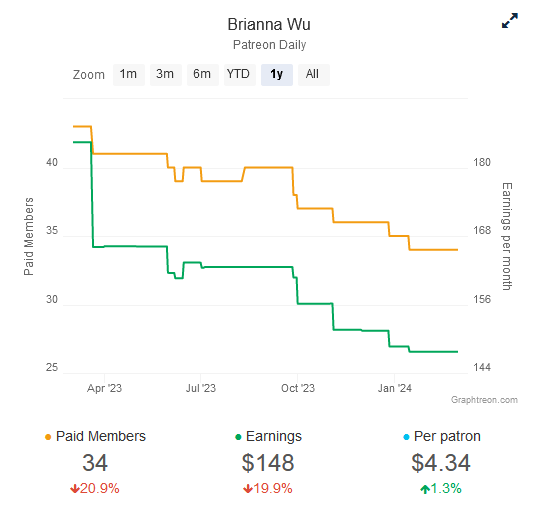Click the Oct '23 axis marker

point(298,388)
